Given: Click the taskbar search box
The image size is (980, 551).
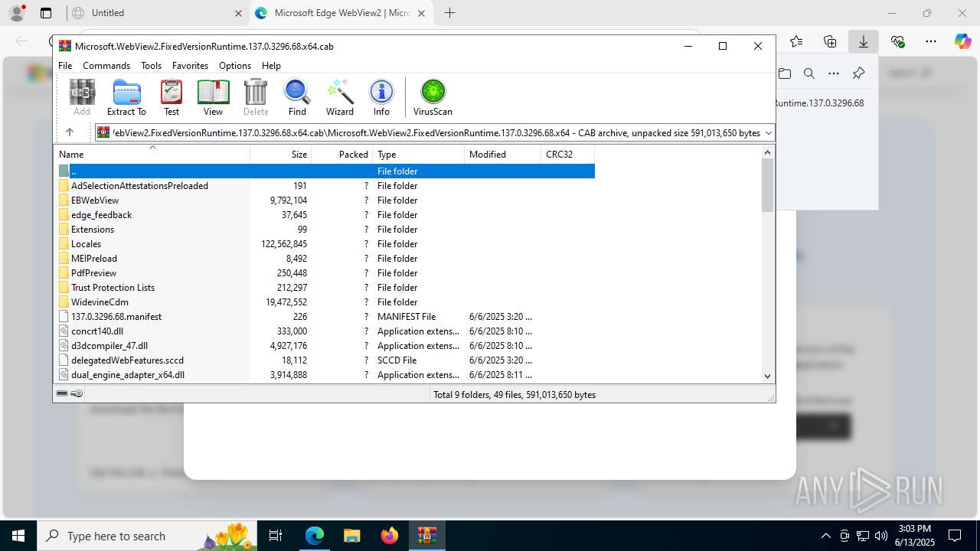Looking at the screenshot, I should point(149,536).
